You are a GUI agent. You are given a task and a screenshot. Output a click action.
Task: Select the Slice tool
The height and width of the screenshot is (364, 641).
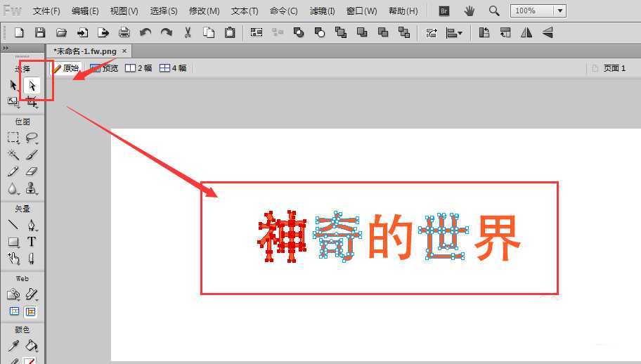pyautogui.click(x=32, y=294)
